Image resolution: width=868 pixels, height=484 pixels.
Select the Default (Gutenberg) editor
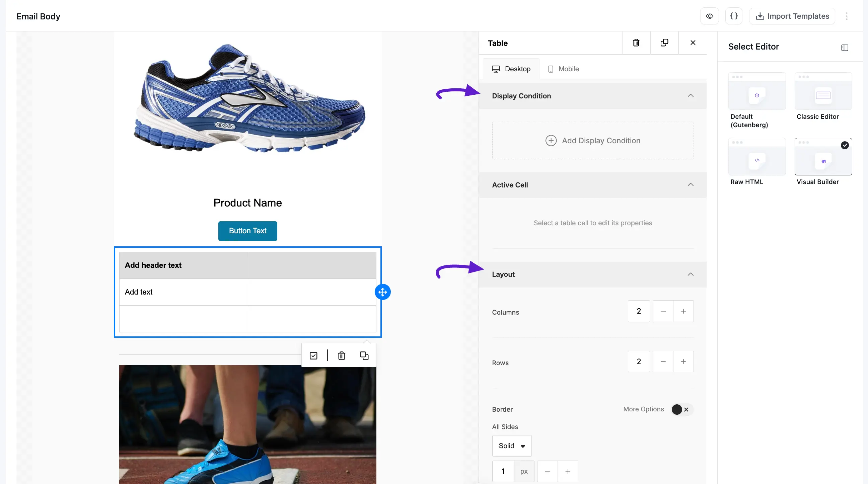757,100
